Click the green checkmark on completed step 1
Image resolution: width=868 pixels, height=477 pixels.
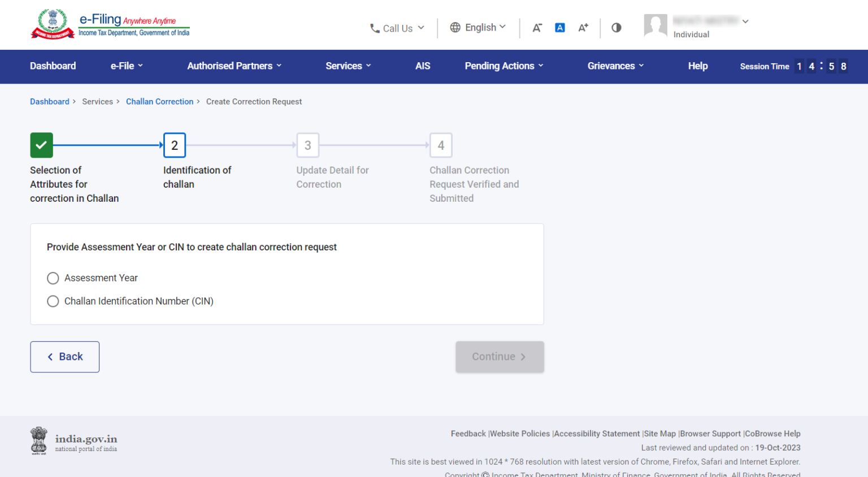[x=41, y=145]
